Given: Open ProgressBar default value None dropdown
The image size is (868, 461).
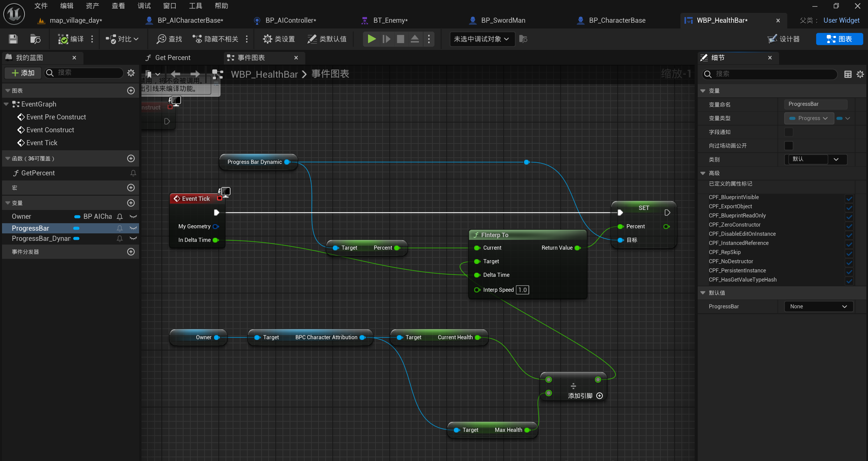Looking at the screenshot, I should coord(818,306).
